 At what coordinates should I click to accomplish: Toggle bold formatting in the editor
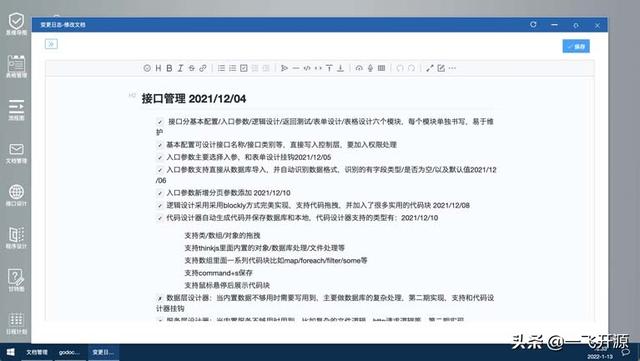(169, 68)
